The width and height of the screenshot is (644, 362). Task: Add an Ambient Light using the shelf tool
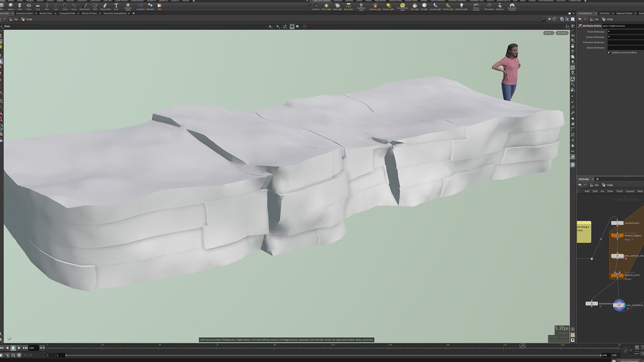462,5
